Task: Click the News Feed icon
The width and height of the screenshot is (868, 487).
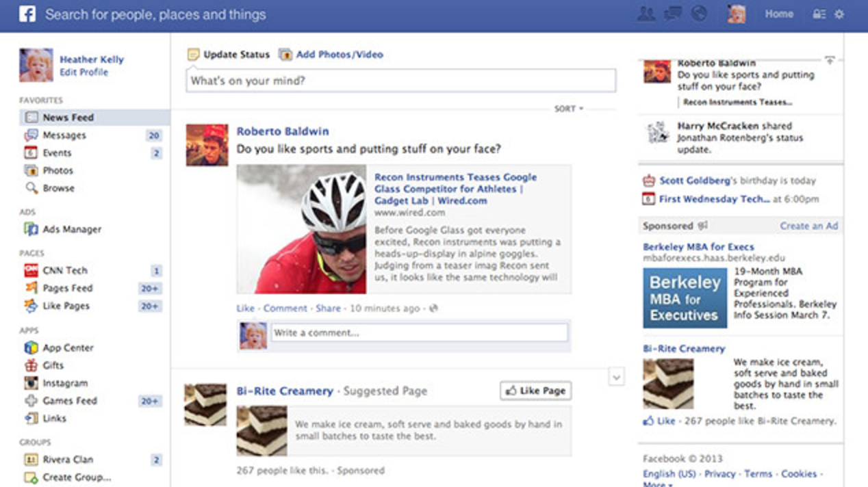Action: [x=31, y=118]
